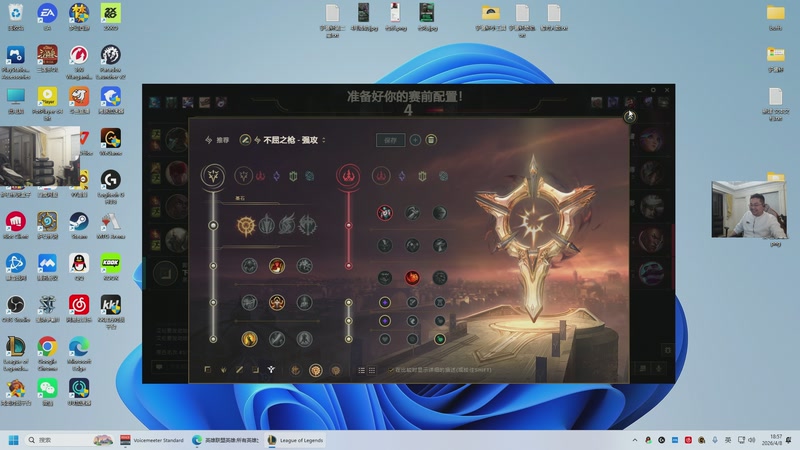Pick the first Legend rune in Precision row three
800x450 pixels.
(x=249, y=302)
